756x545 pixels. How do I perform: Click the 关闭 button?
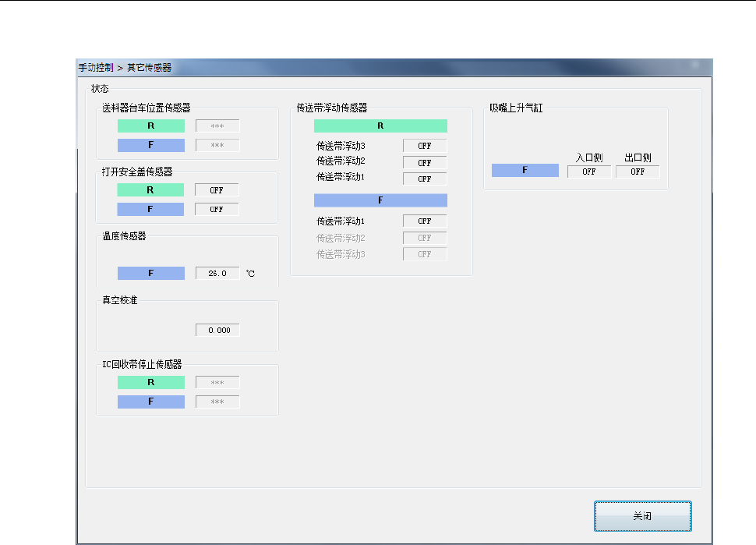point(643,516)
